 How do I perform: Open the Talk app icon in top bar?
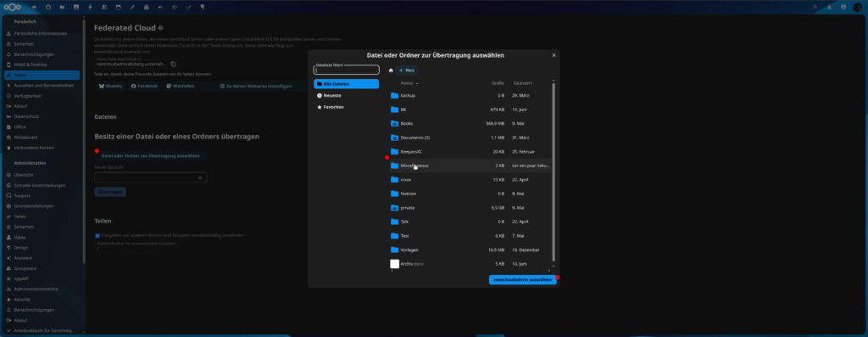click(x=48, y=7)
